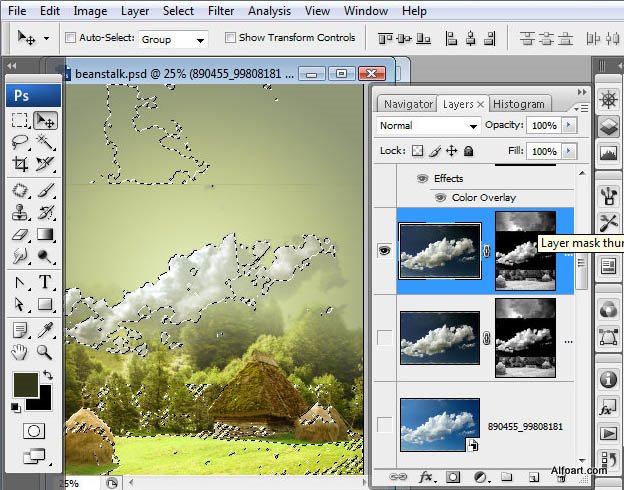Switch to the Navigator tab

pyautogui.click(x=408, y=104)
